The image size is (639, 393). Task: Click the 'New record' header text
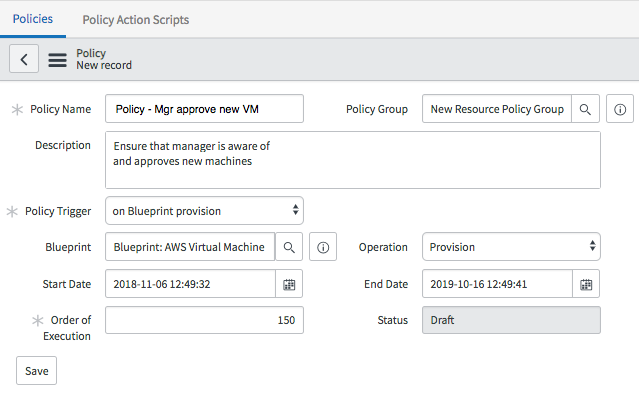coord(104,65)
